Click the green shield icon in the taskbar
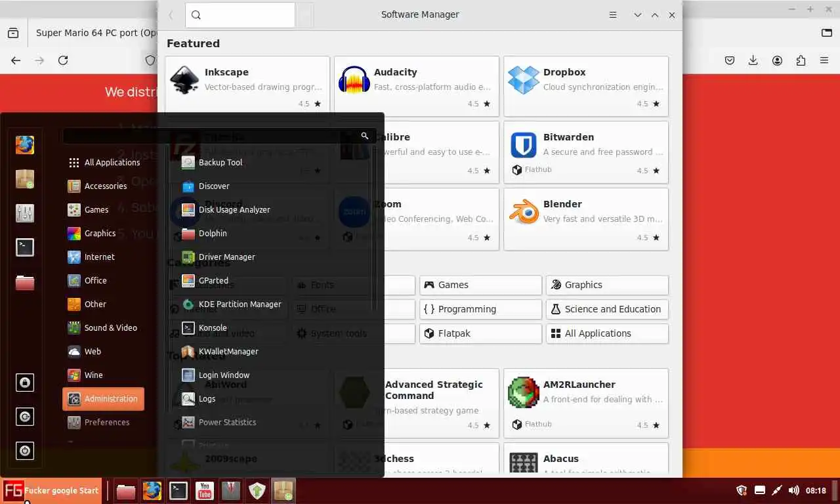The width and height of the screenshot is (840, 504). click(x=257, y=491)
